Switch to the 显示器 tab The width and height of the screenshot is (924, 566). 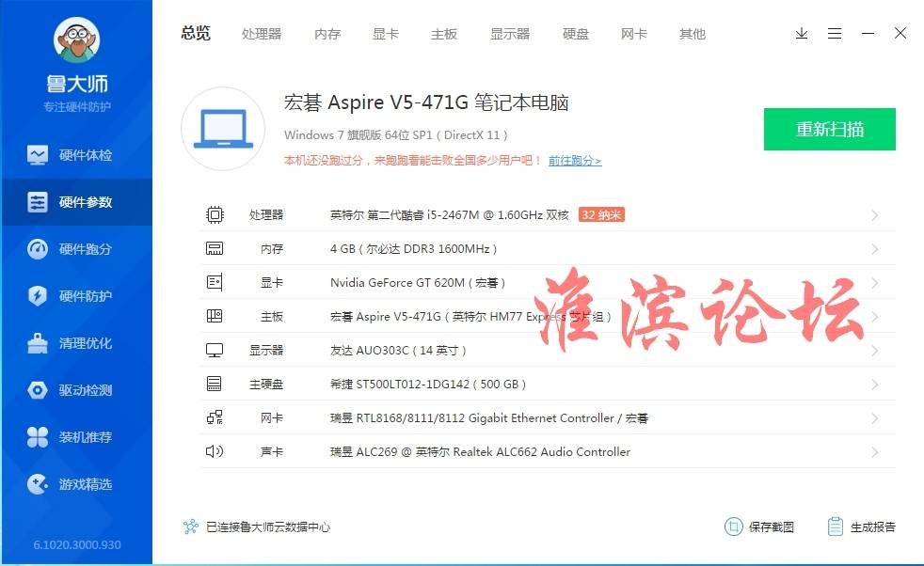(x=510, y=34)
